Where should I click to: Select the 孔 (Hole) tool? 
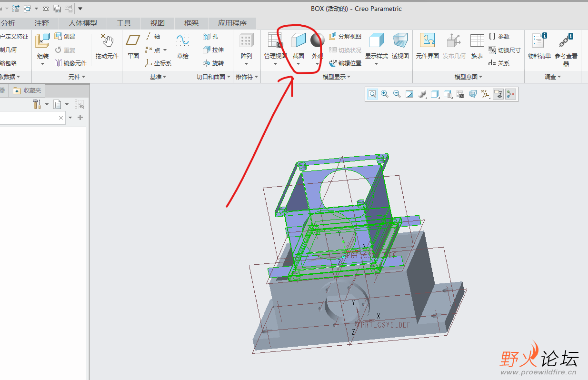click(x=210, y=36)
